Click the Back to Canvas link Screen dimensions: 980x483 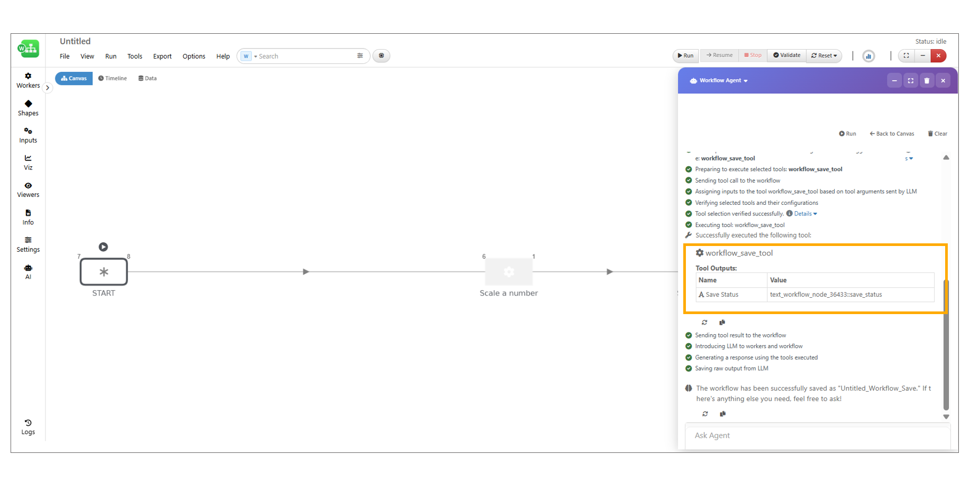[892, 134]
